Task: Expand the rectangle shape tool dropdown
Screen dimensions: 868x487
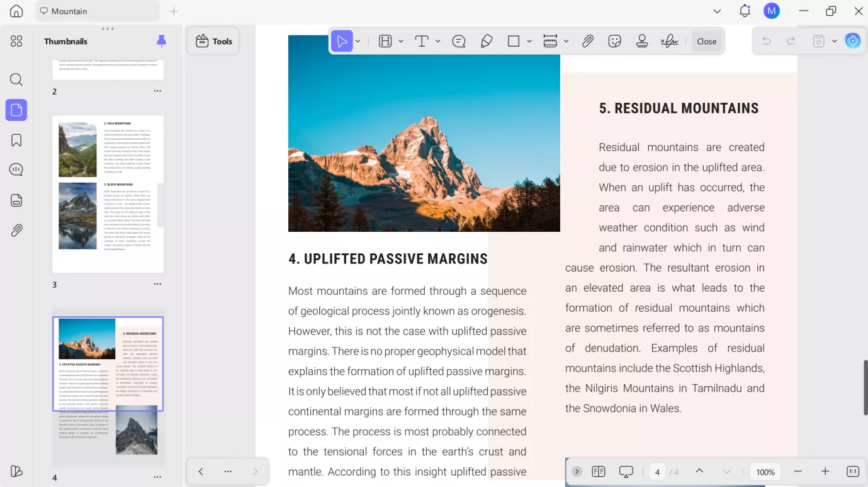Action: coord(529,42)
